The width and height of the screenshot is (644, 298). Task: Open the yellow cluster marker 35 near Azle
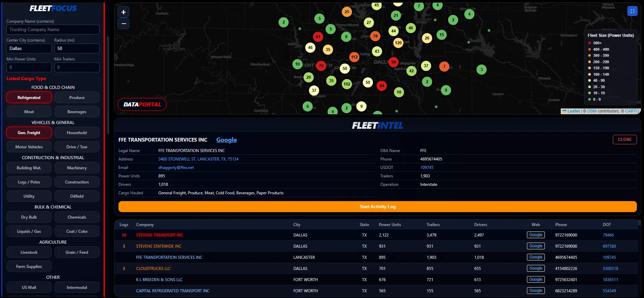(x=328, y=49)
